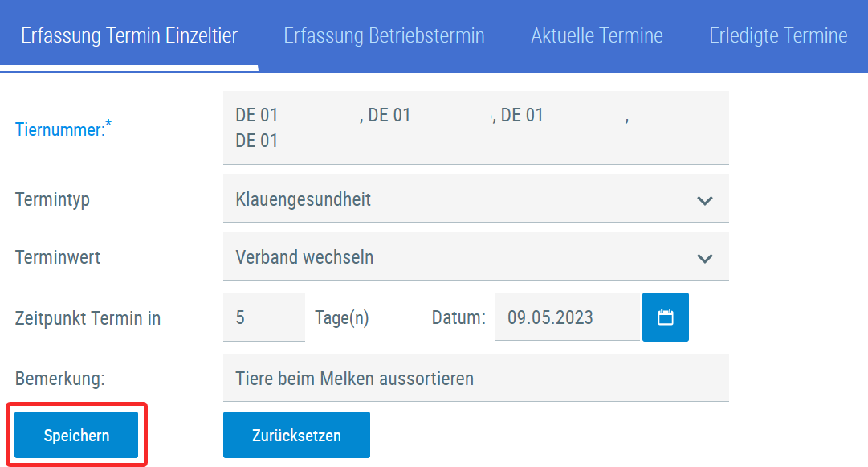Go to the Aktuelle Termine tab
The height and width of the screenshot is (467, 868).
[x=597, y=35]
